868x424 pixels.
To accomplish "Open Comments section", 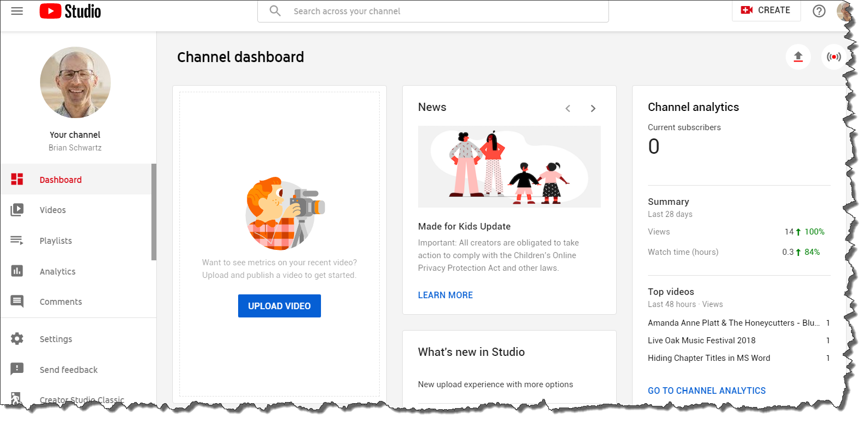I will pos(76,302).
